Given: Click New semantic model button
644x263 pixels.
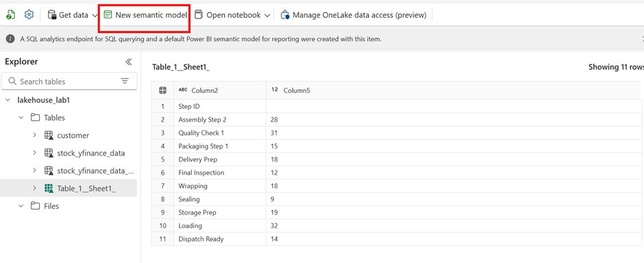Looking at the screenshot, I should pyautogui.click(x=145, y=15).
